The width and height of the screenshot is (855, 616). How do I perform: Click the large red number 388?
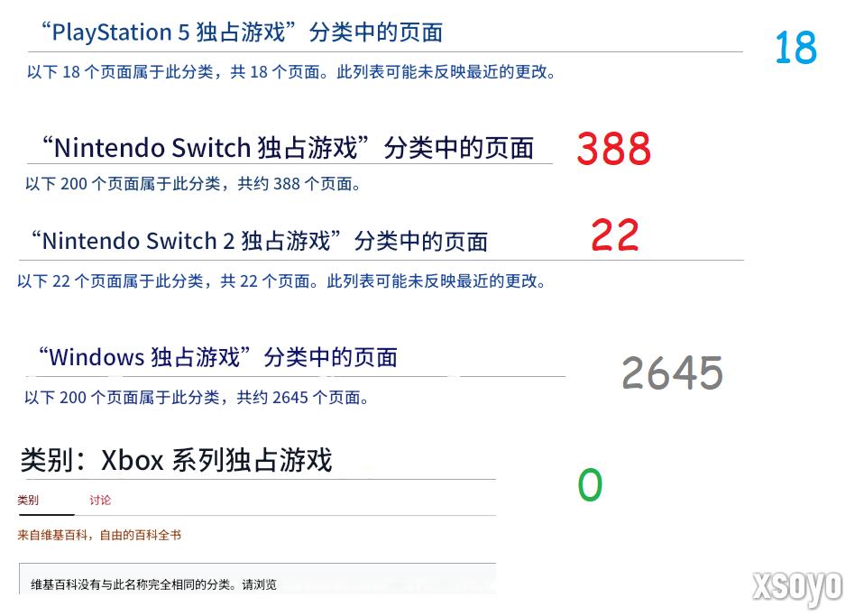tap(613, 149)
